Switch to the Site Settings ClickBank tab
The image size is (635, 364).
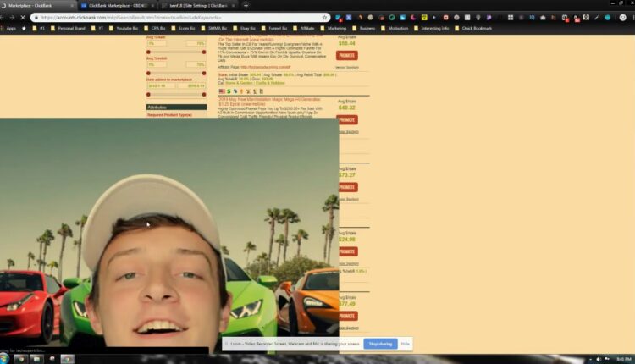pos(196,5)
